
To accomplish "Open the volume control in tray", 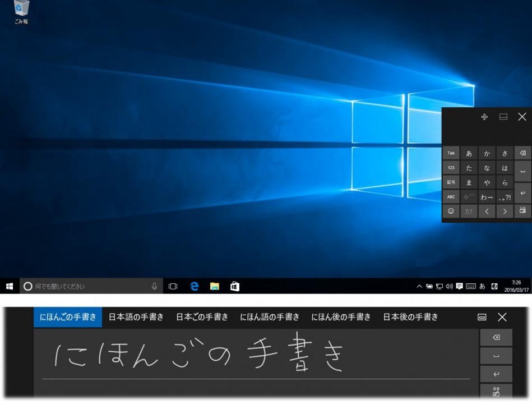I will pyautogui.click(x=449, y=286).
